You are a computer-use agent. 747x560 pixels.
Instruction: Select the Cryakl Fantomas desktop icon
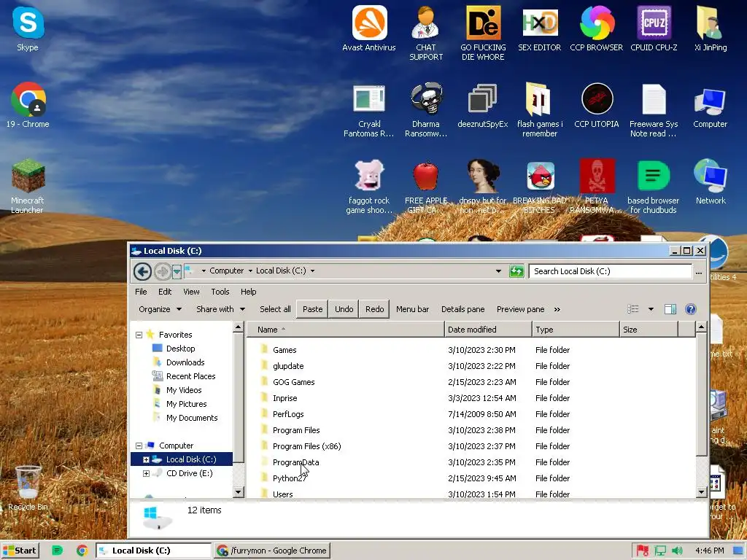[368, 110]
